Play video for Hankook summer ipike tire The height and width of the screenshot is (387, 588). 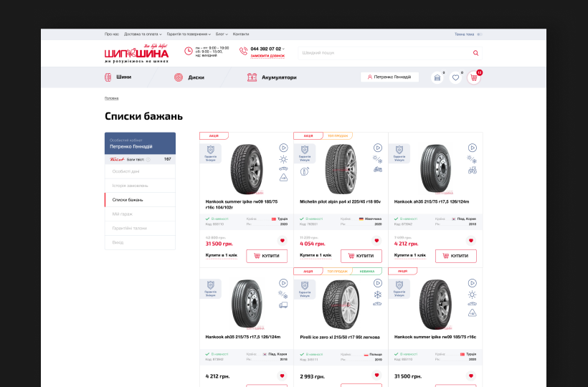coord(283,148)
